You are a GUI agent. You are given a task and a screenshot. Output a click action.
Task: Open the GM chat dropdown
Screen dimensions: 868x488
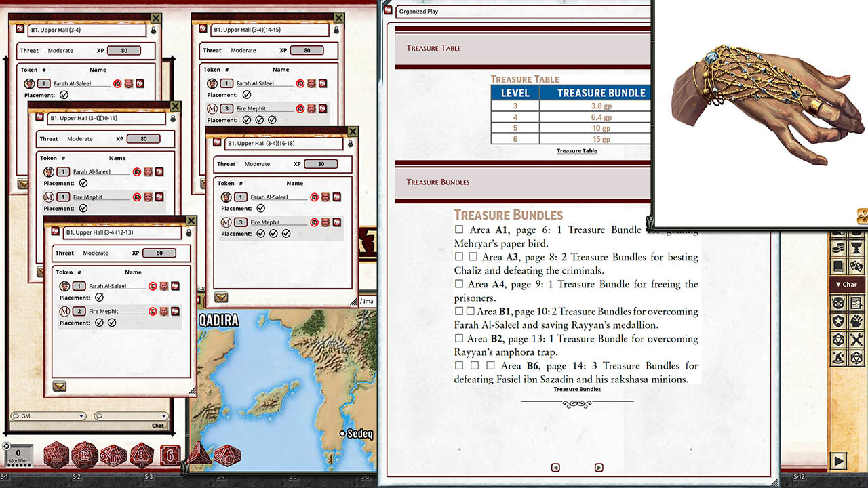81,416
